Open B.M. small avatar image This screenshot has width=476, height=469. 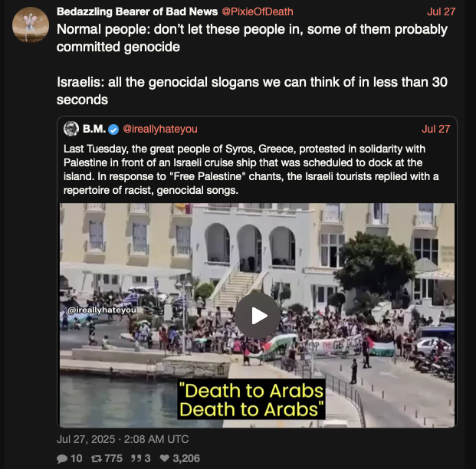coord(71,129)
